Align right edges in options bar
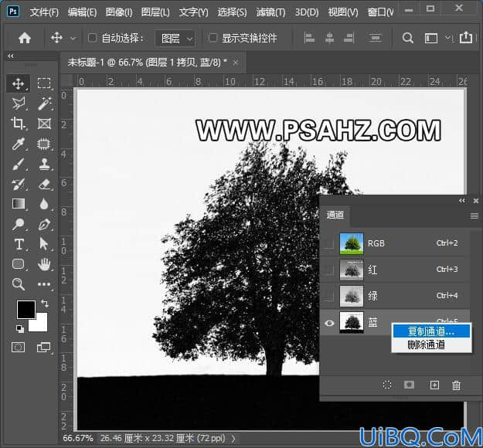This screenshot has width=483, height=448. tap(349, 38)
